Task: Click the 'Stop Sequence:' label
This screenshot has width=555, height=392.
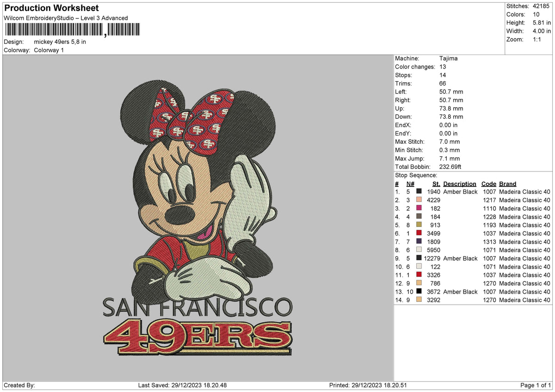Action: pyautogui.click(x=416, y=175)
